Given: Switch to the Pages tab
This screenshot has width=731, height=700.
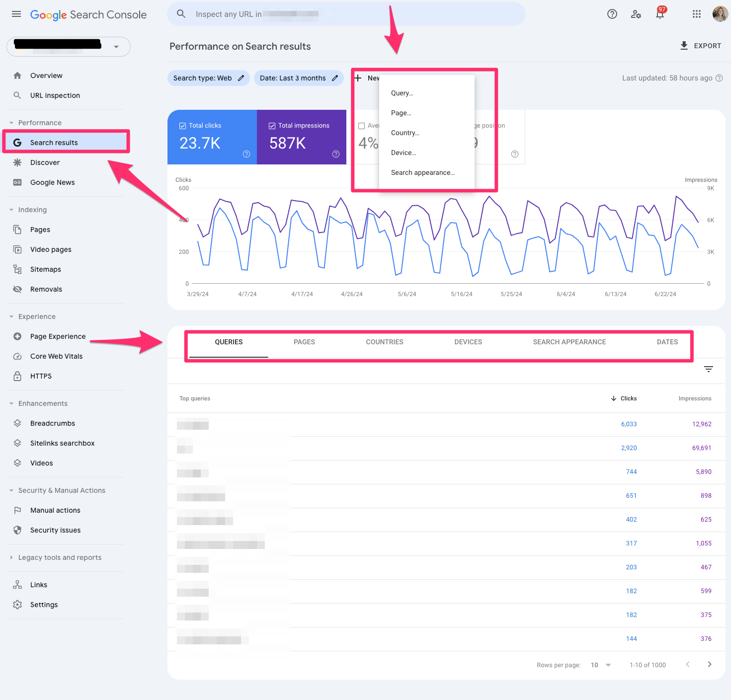Looking at the screenshot, I should pyautogui.click(x=304, y=342).
